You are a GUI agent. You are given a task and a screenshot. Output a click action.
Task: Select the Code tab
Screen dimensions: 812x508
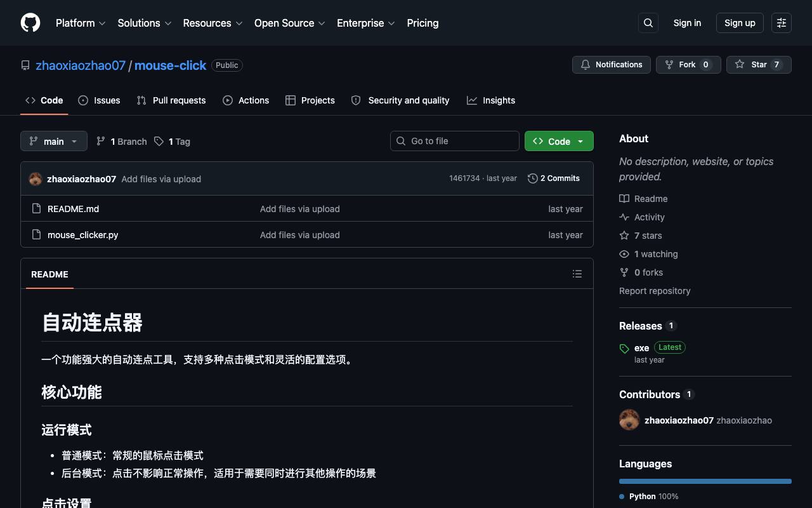click(44, 100)
